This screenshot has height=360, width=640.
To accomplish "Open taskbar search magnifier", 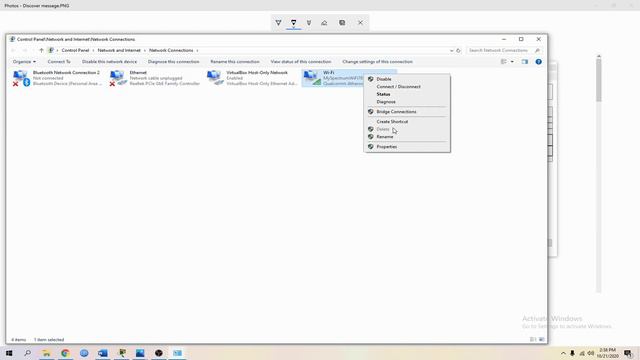I will 27,353.
